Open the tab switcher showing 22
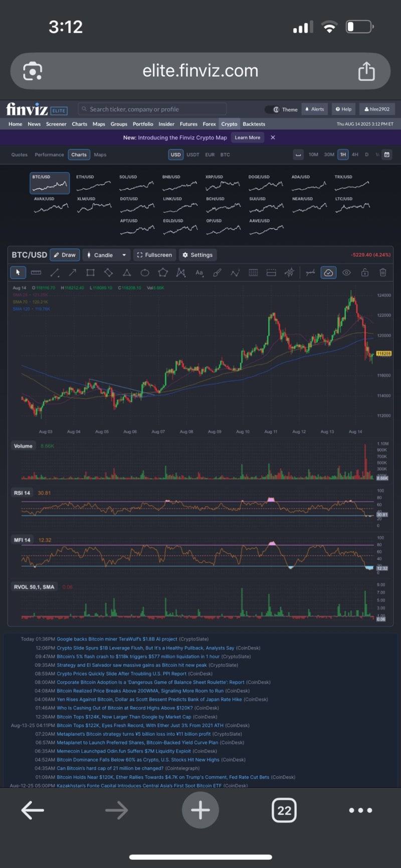The image size is (401, 868). (x=284, y=810)
